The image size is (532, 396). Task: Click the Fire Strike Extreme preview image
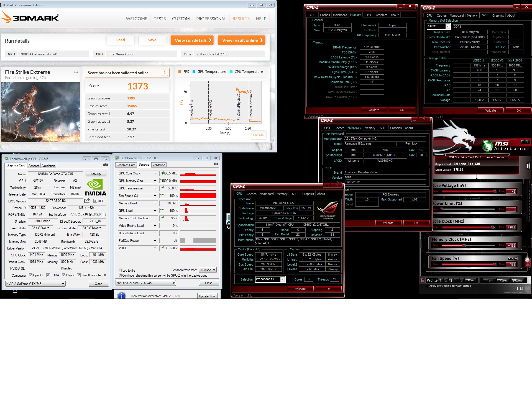pos(40,112)
